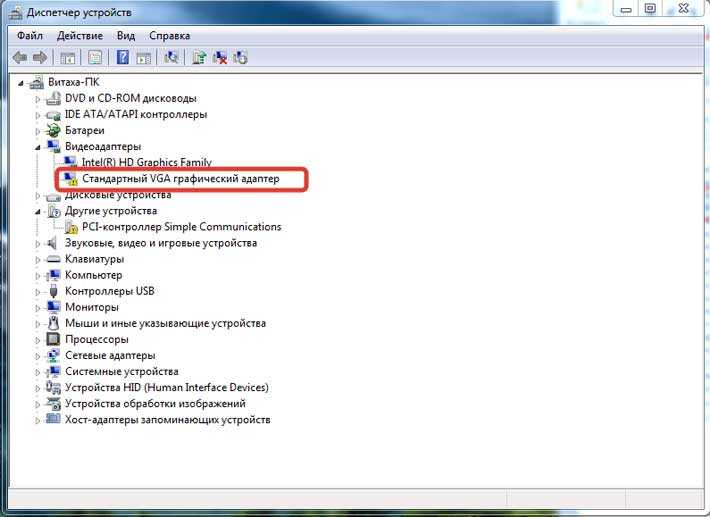This screenshot has width=710, height=517.
Task: Expand the Системные устройства node
Action: tap(38, 372)
